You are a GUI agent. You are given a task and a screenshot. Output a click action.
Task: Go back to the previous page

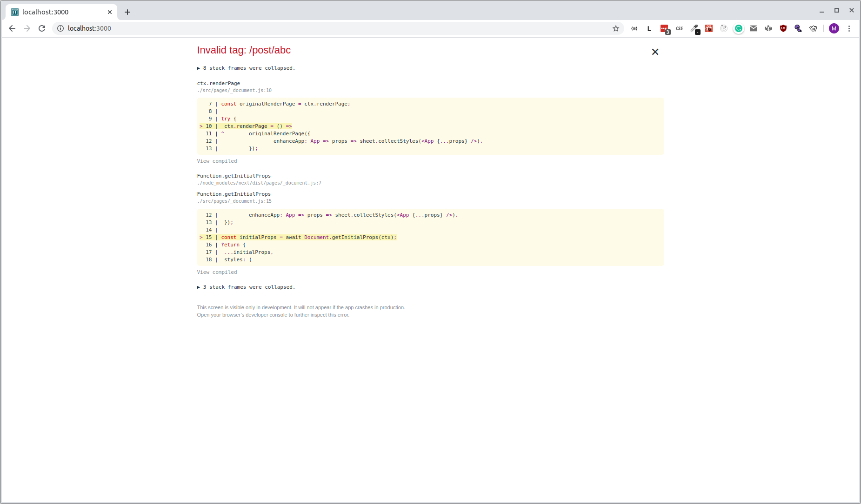[12, 28]
